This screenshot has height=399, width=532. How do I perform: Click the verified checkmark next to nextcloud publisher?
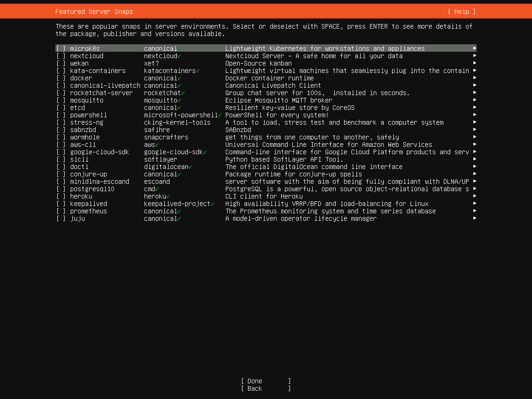point(179,56)
